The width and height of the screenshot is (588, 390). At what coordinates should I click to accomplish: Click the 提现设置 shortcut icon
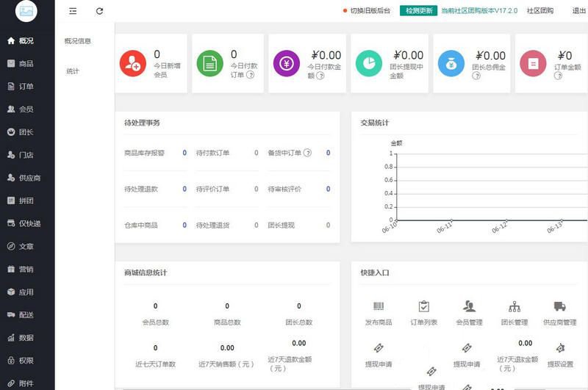560,348
